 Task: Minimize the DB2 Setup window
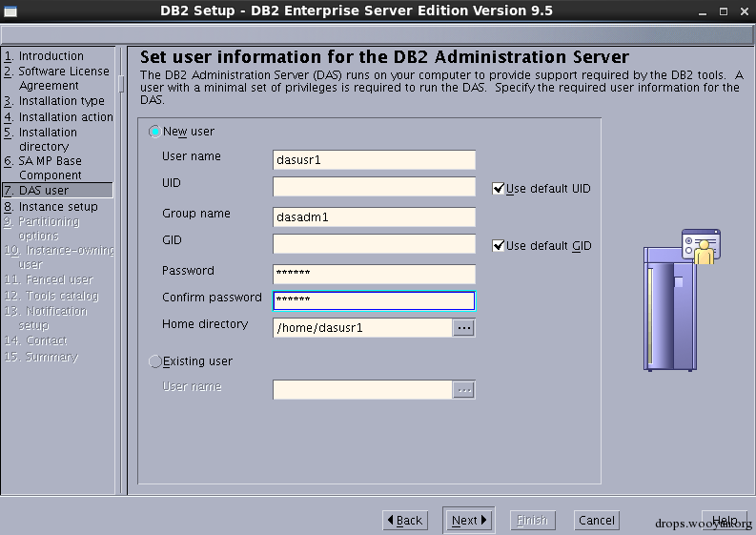[x=703, y=11]
